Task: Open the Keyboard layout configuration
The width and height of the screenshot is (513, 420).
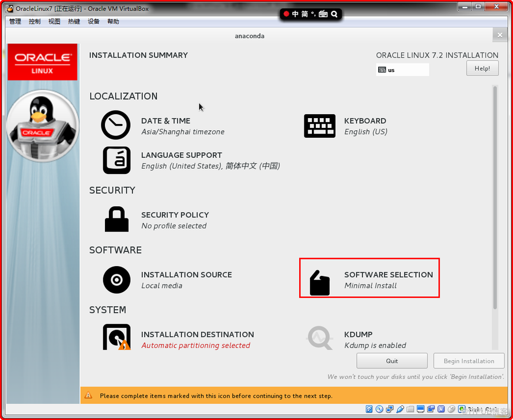Action: pyautogui.click(x=345, y=126)
